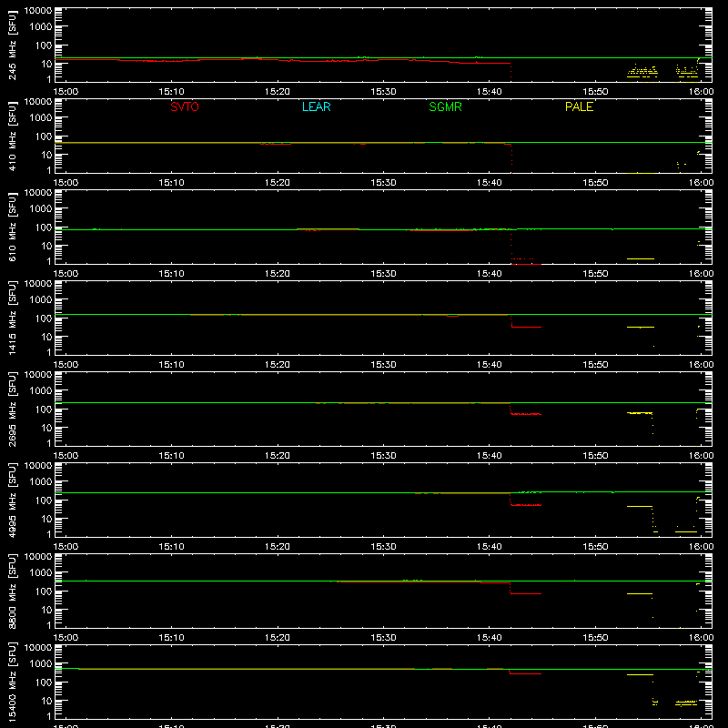
Task: Select the "245 MHz [SFU]" axis title
Action: tap(13, 45)
